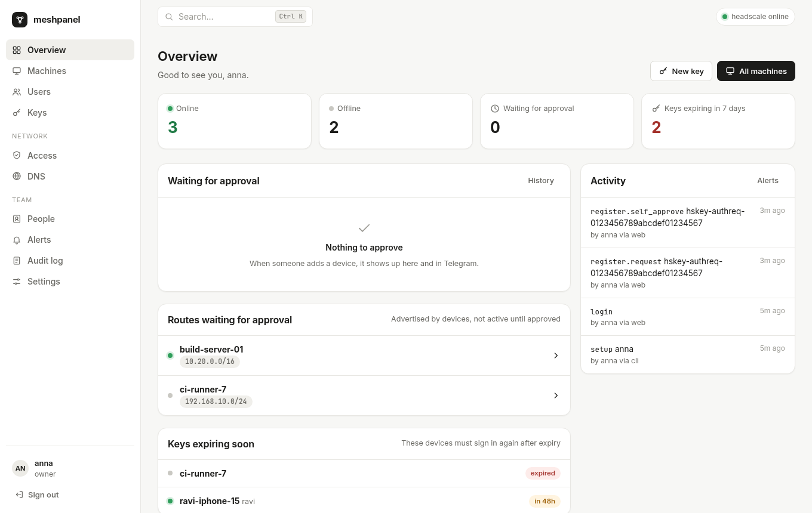The height and width of the screenshot is (513, 812).
Task: Click the Ctrl K shortcut badge
Action: click(x=291, y=17)
